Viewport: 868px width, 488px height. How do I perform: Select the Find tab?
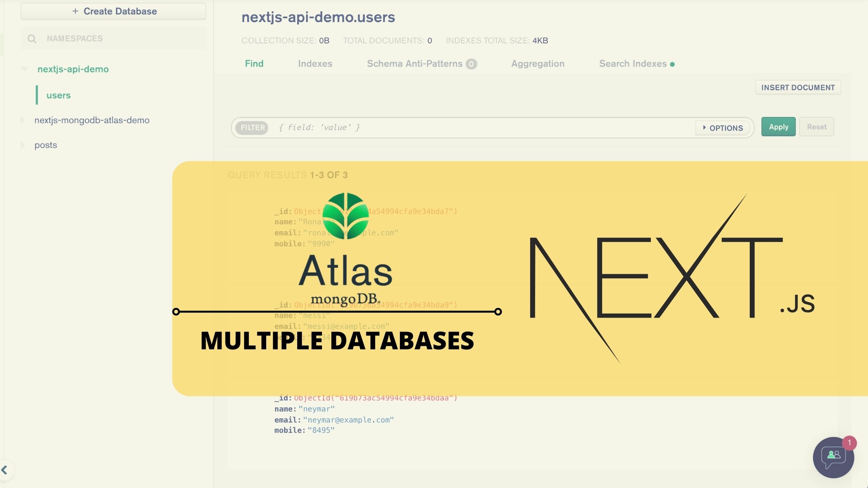(254, 64)
